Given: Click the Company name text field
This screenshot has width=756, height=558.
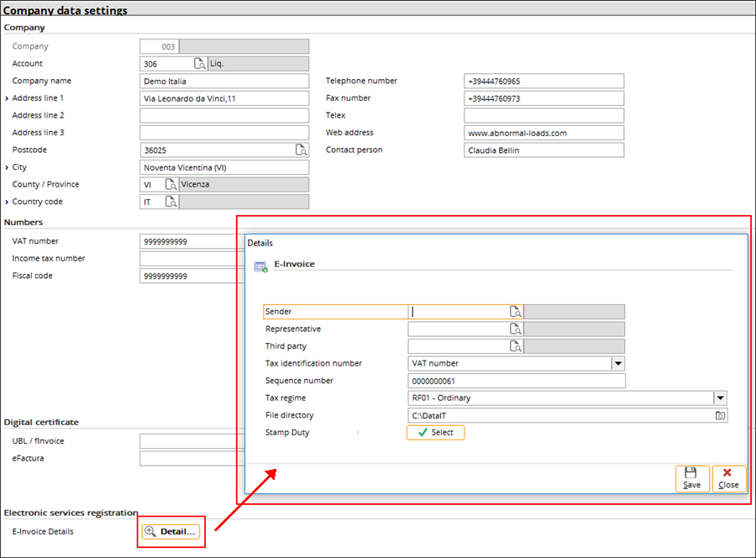Looking at the screenshot, I should [x=224, y=82].
